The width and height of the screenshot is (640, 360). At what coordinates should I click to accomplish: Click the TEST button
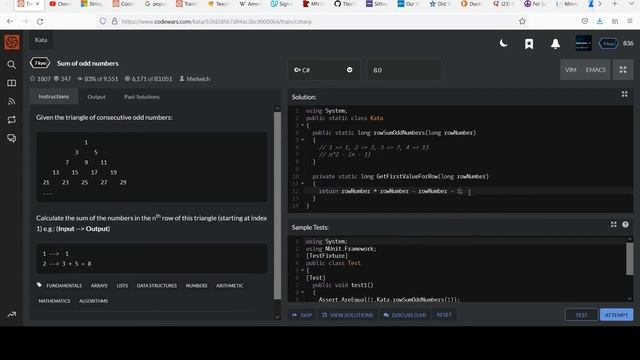pos(581,315)
